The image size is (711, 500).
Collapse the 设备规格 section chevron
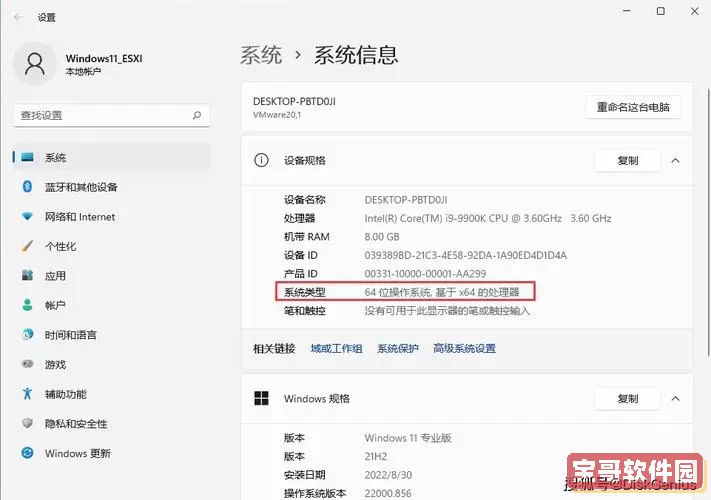click(675, 160)
